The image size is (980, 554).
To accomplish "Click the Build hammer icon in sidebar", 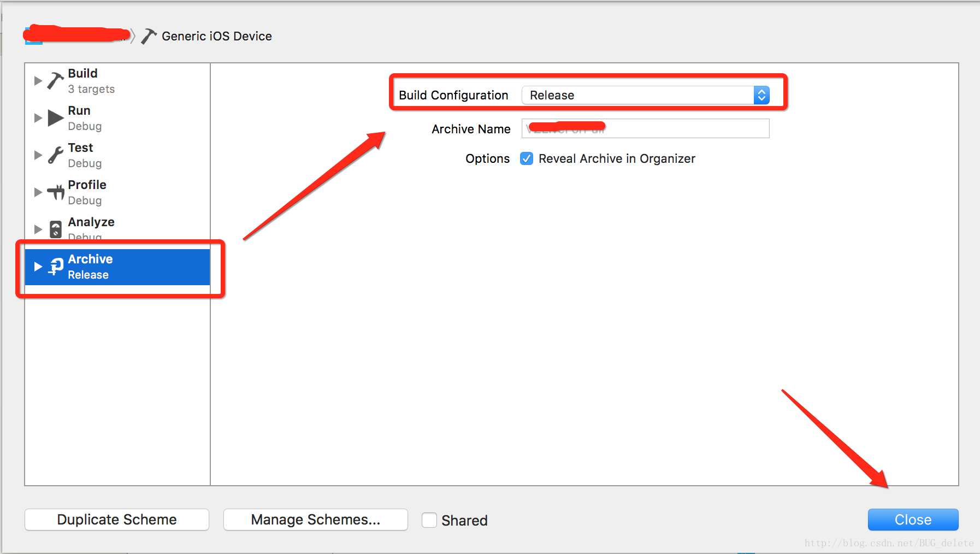I will pos(55,80).
